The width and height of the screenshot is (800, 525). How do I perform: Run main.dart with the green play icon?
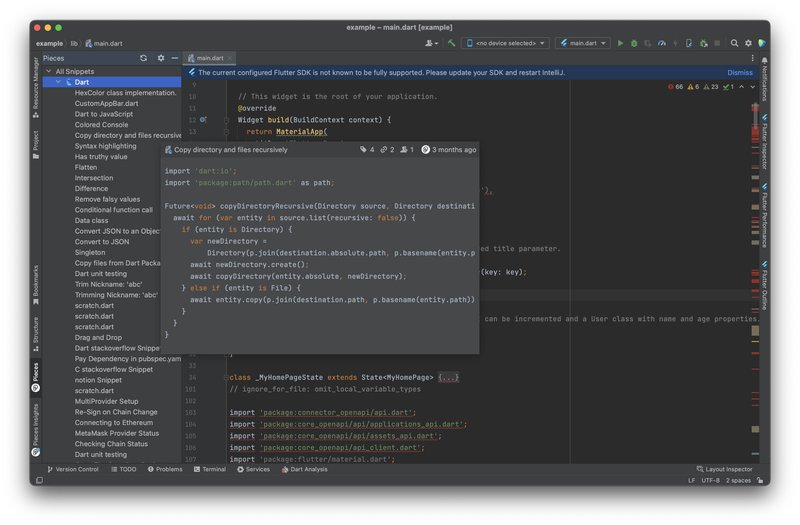point(620,43)
